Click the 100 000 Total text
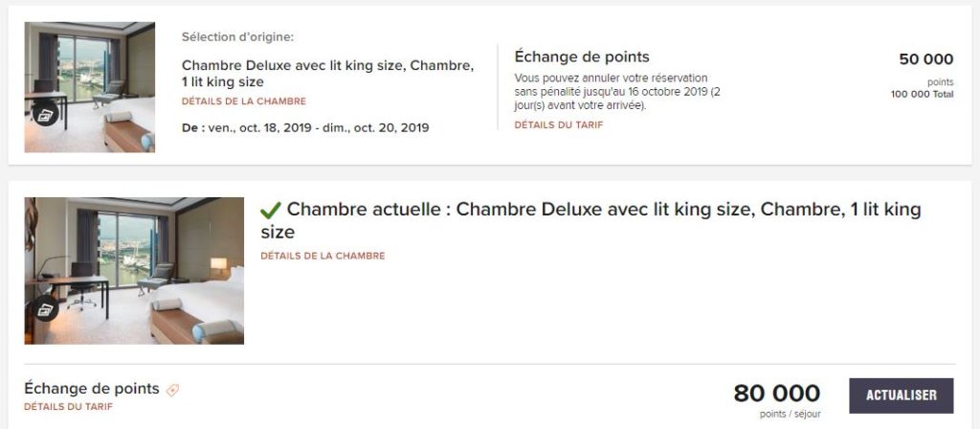This screenshot has width=980, height=429. (x=922, y=94)
